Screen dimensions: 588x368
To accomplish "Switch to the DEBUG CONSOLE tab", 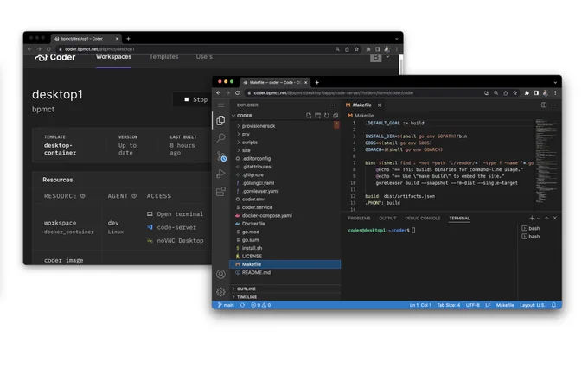I will (422, 218).
